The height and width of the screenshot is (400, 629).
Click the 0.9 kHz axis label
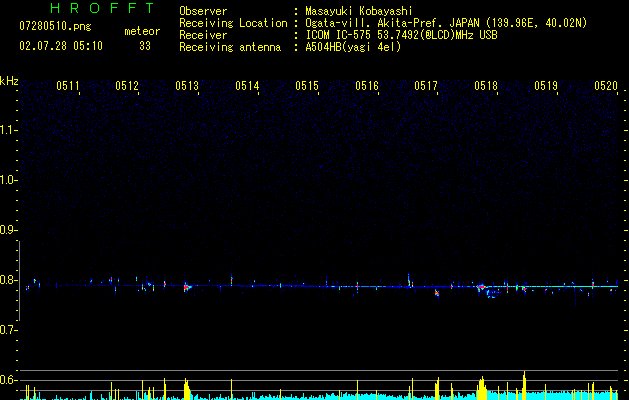[8, 230]
